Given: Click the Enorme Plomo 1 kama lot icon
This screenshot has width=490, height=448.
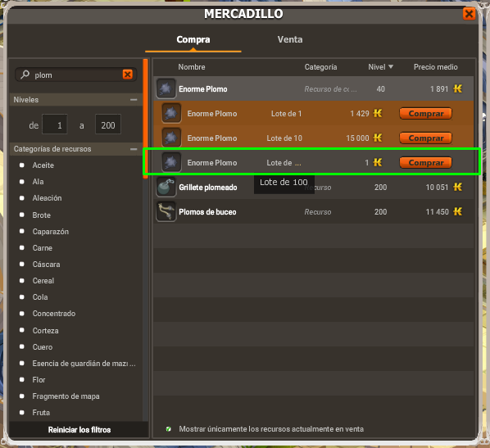Looking at the screenshot, I should click(171, 162).
